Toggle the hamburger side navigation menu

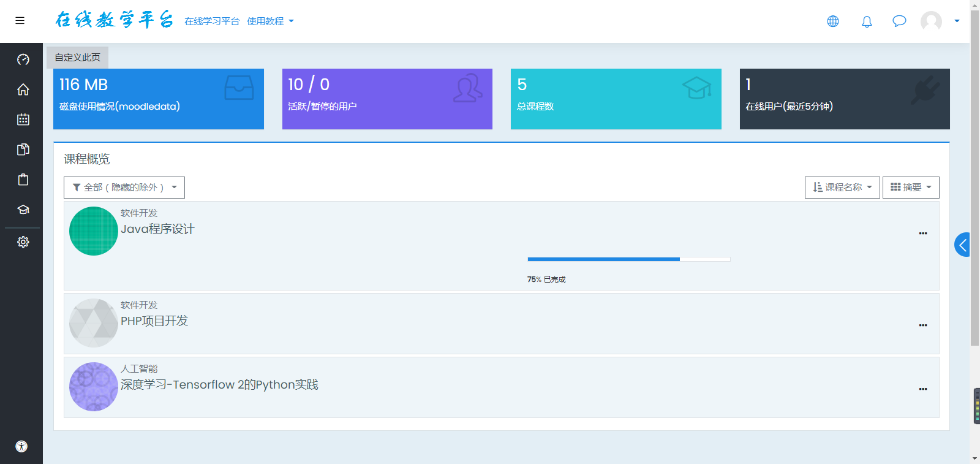20,21
